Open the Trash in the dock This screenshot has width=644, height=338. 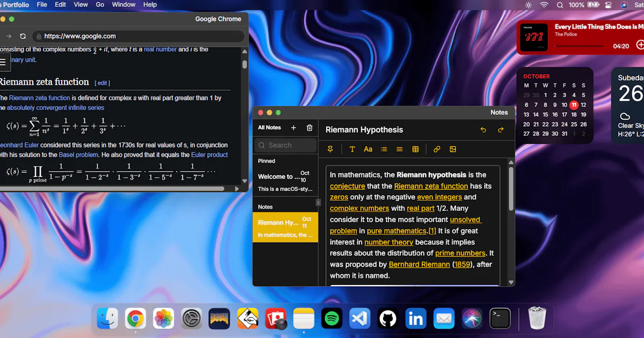[x=537, y=319]
